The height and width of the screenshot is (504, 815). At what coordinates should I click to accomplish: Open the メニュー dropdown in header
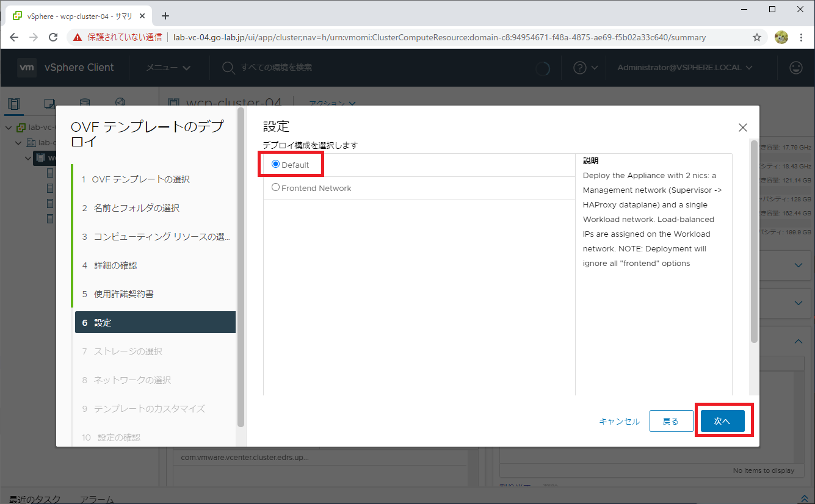point(168,68)
